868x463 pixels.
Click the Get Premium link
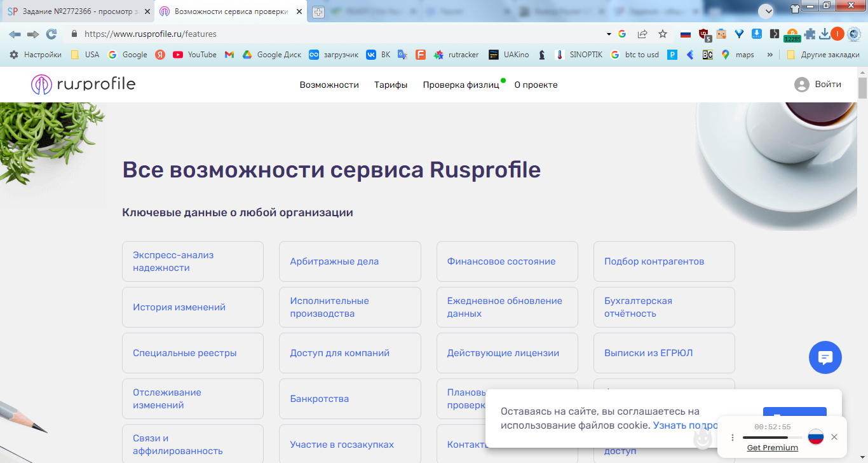(x=773, y=448)
